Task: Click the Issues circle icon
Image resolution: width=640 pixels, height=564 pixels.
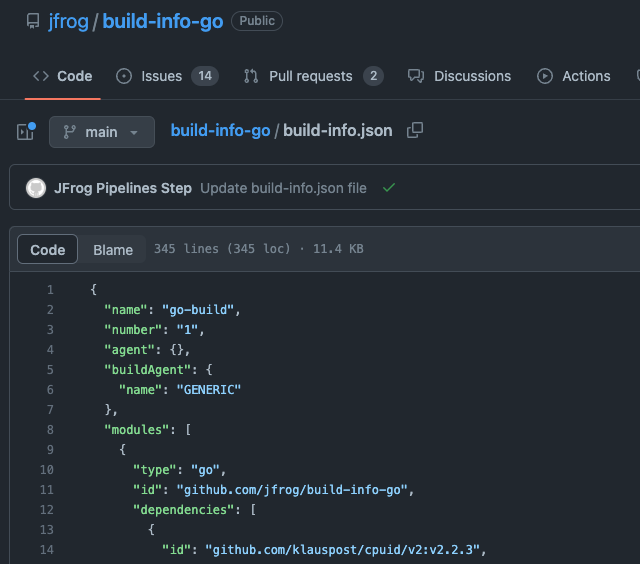Action: [124, 76]
